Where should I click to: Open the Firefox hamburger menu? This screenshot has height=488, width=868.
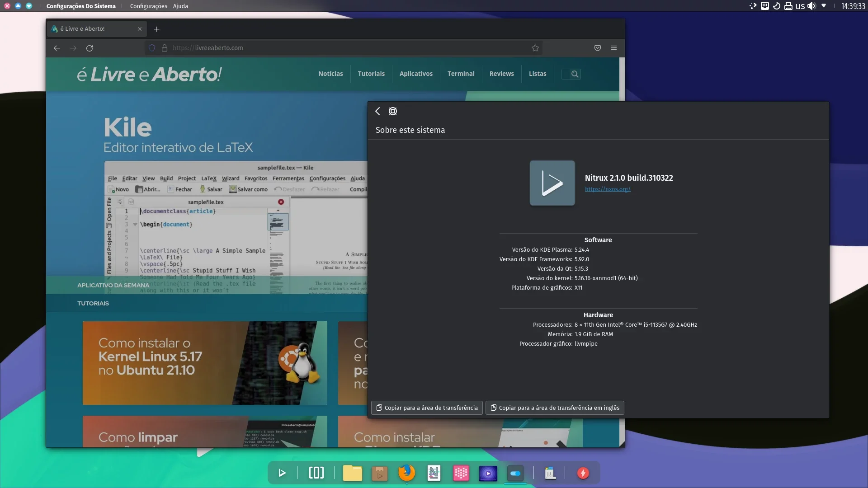pyautogui.click(x=614, y=48)
